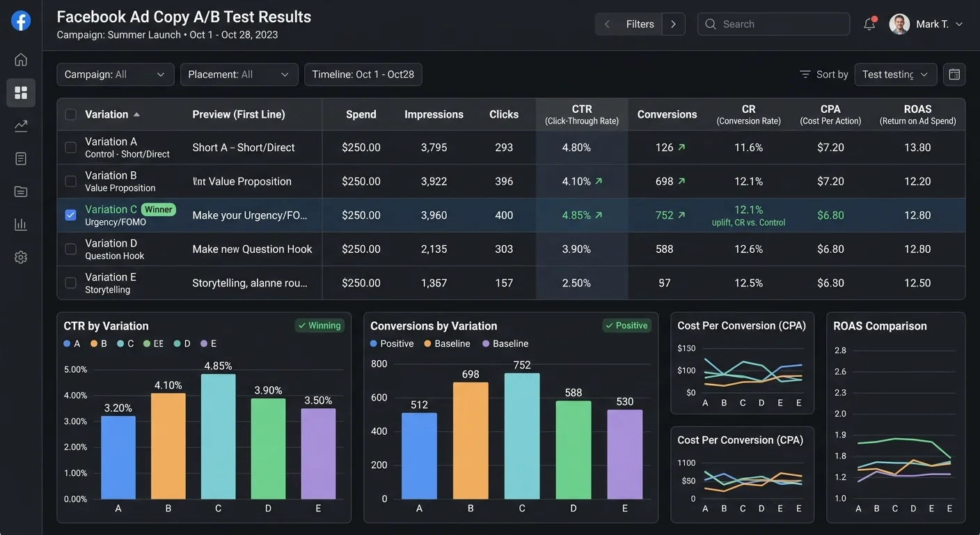Click the B legend dot in CTR chart
The width and height of the screenshot is (980, 535).
94,343
